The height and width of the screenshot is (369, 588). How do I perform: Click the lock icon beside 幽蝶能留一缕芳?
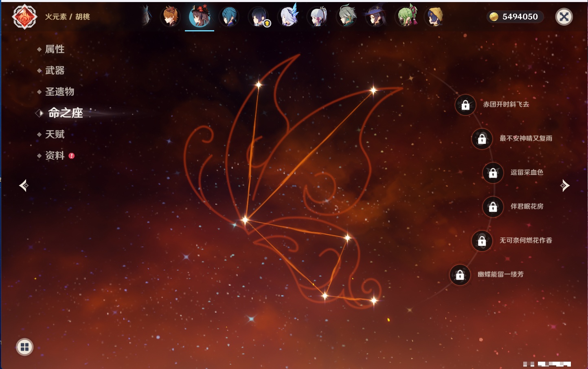[460, 275]
